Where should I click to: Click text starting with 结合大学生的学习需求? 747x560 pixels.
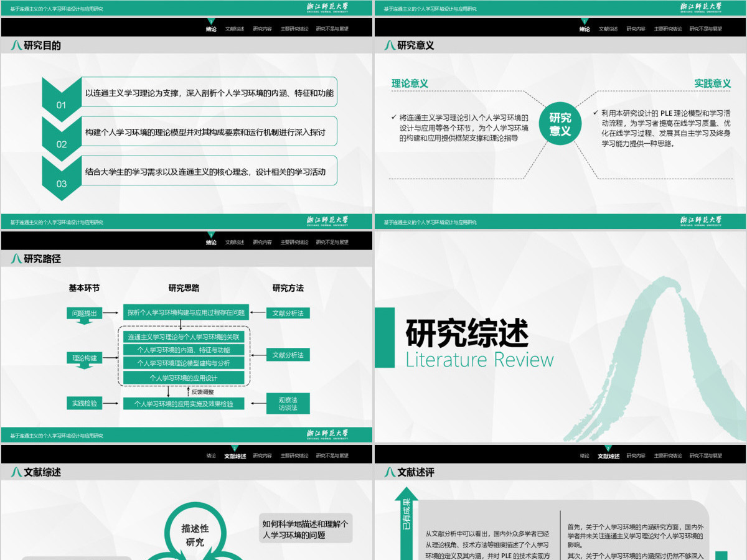(x=205, y=172)
